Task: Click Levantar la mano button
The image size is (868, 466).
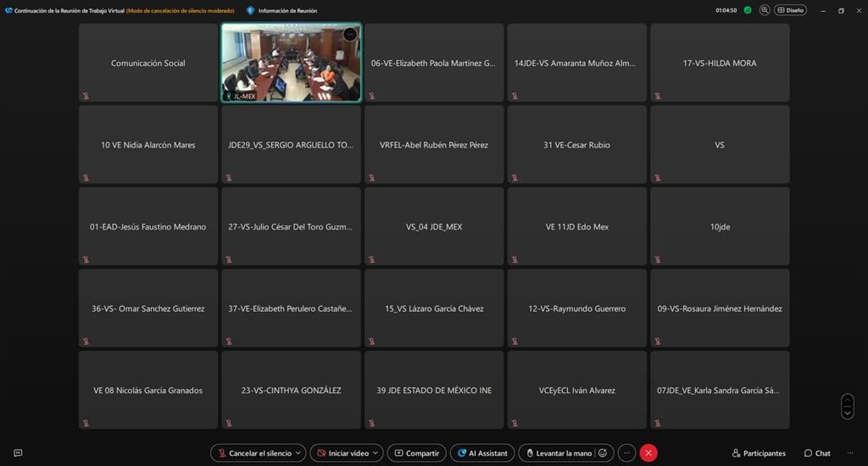Action: click(x=558, y=452)
